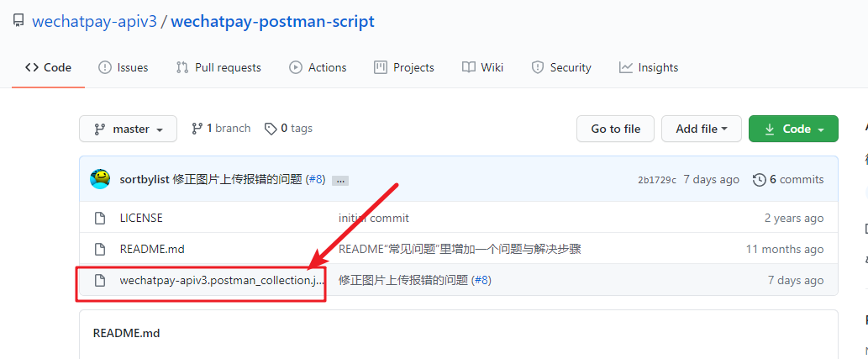Screen dimensions: 868x359
Task: Open the Actions tab
Action: (x=318, y=67)
